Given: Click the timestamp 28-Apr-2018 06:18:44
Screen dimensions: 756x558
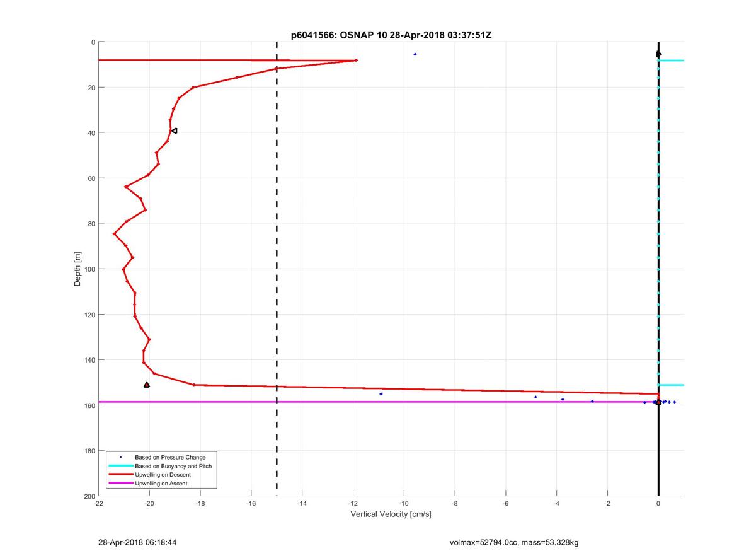Looking at the screenshot, I should coord(137,542).
